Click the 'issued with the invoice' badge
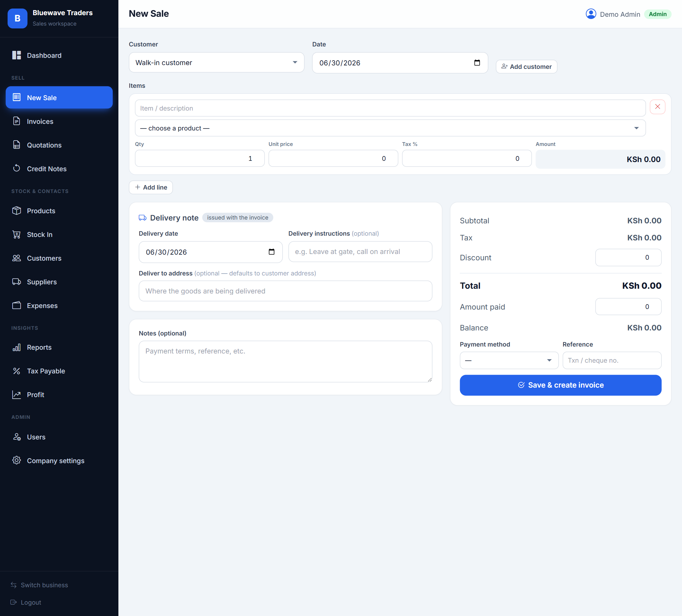 pyautogui.click(x=237, y=217)
